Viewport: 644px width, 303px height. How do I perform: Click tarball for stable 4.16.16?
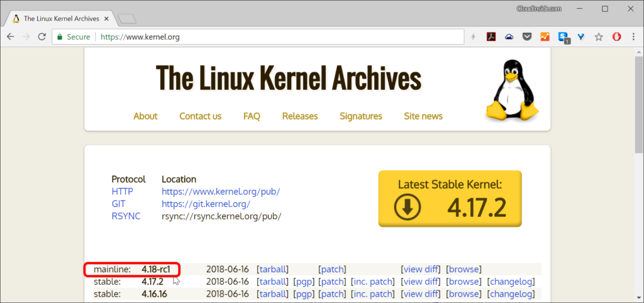[x=273, y=294]
